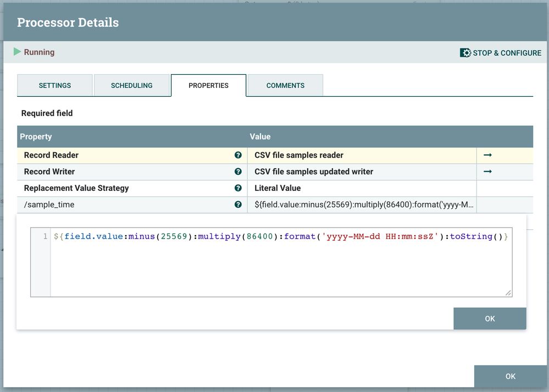Viewport: 549px width, 392px height.
Task: Select the PROPERTIES tab
Action: pos(208,86)
